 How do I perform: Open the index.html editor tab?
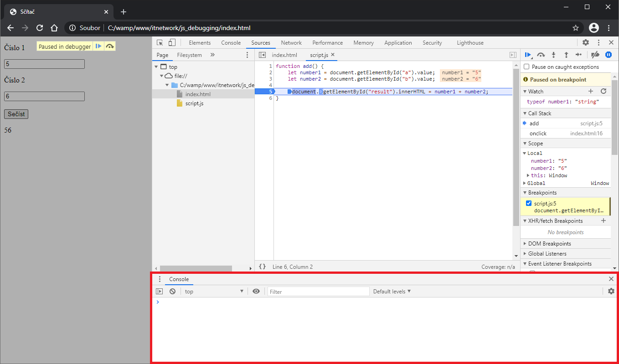click(284, 55)
